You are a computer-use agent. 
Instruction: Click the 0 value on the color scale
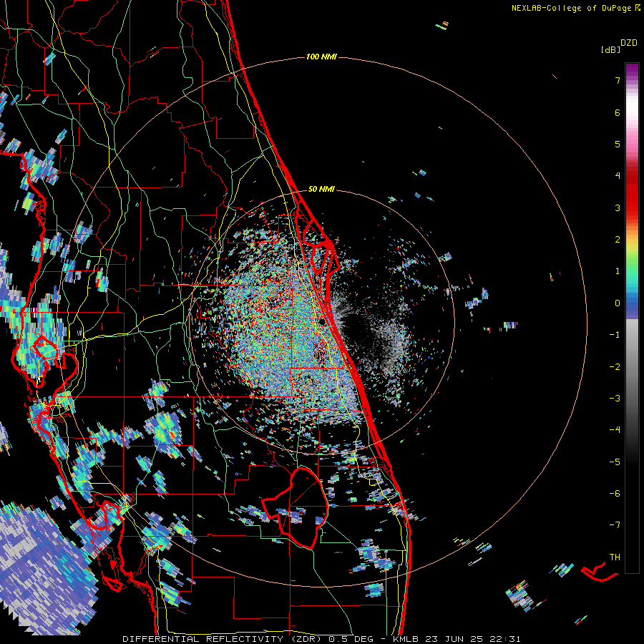pos(618,303)
